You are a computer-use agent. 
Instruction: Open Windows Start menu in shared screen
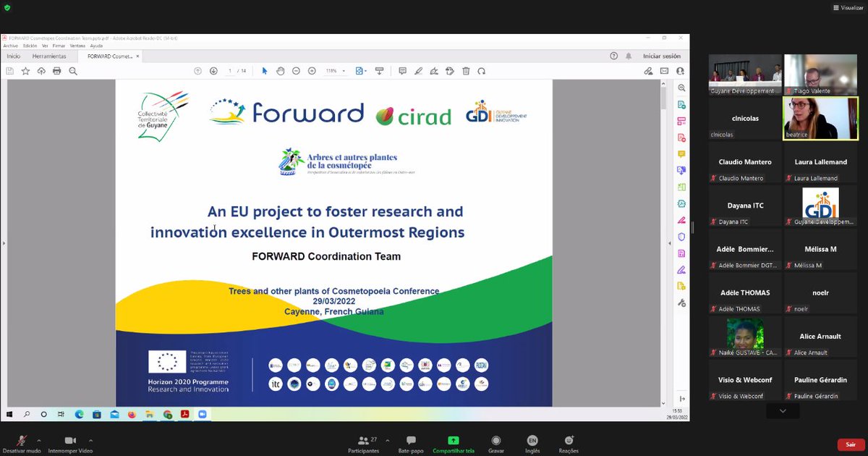click(10, 414)
